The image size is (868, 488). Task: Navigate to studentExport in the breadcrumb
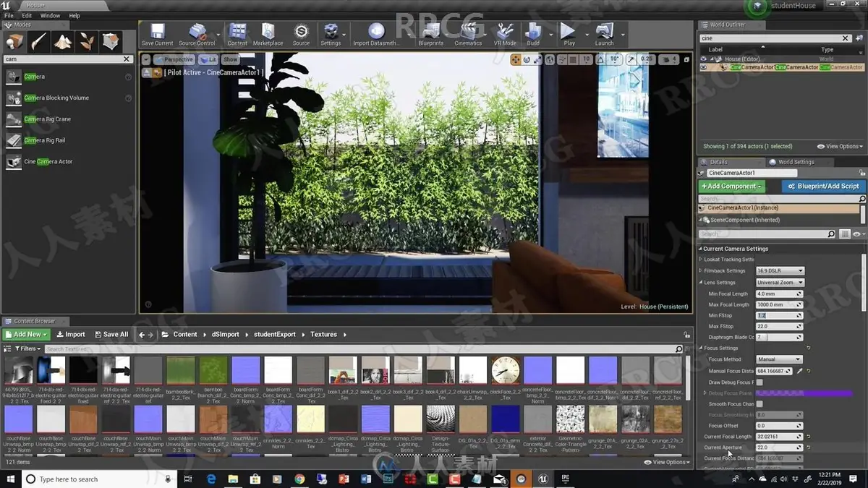coord(275,334)
